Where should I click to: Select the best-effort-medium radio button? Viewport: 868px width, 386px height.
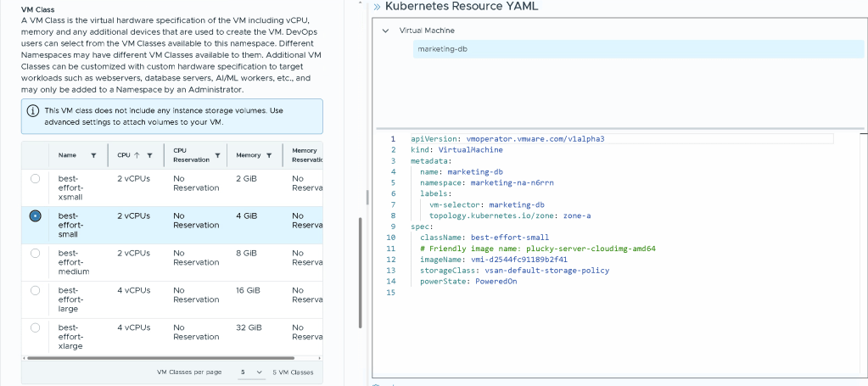click(x=35, y=253)
